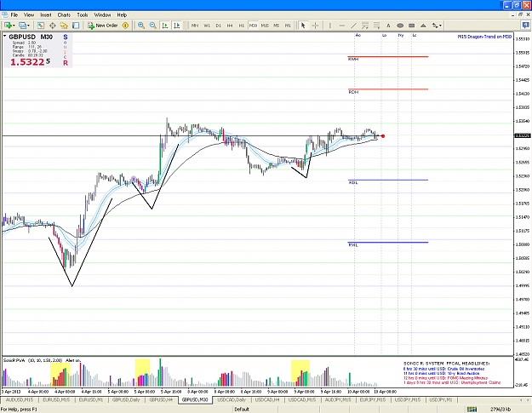Select the Trendline drawing tool
Viewport: 532px width, 413px height.
pyautogui.click(x=353, y=26)
